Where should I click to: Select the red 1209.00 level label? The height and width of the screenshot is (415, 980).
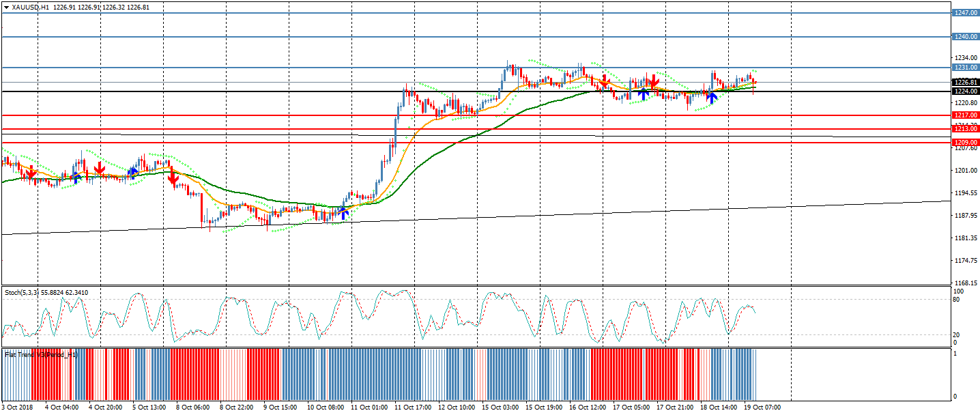[966, 143]
